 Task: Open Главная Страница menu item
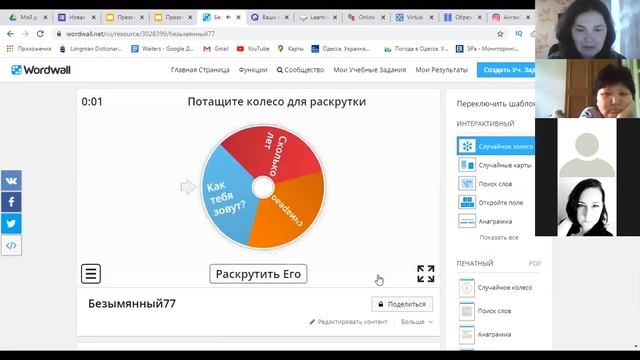click(x=200, y=70)
